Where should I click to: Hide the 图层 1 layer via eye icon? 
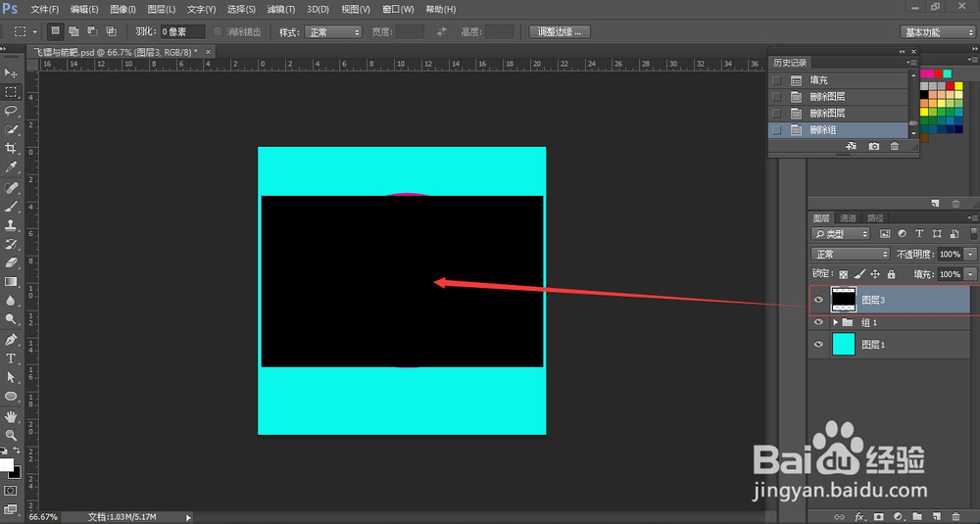[x=818, y=344]
